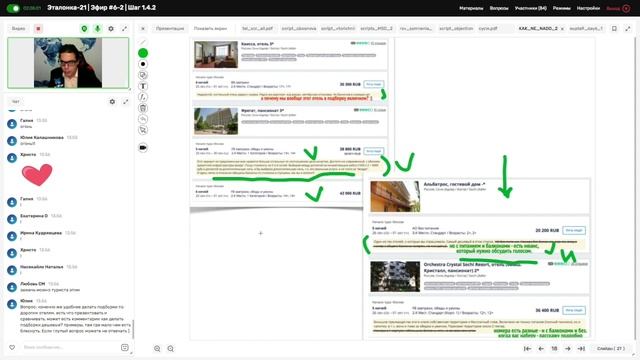Open the сусм.pdf file tab

[488, 29]
